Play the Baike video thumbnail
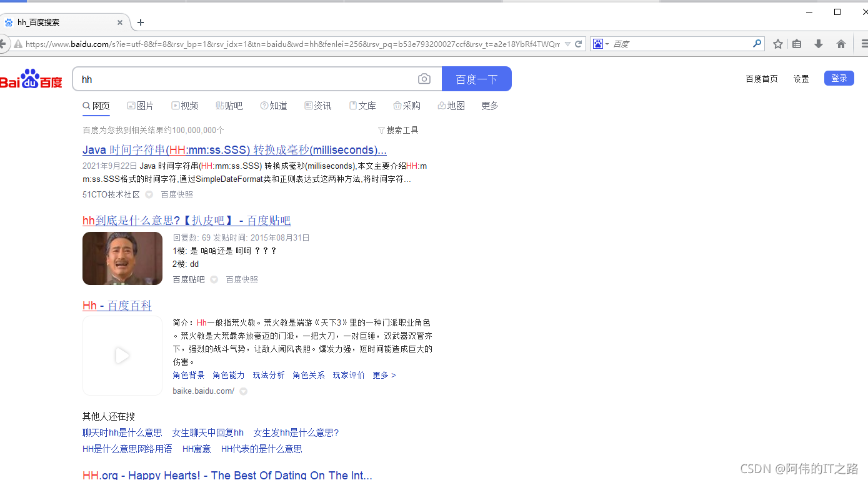The height and width of the screenshot is (480, 868). tap(122, 356)
